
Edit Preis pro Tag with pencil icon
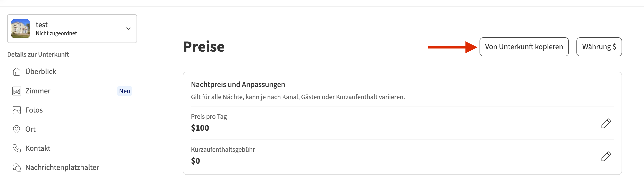606,124
